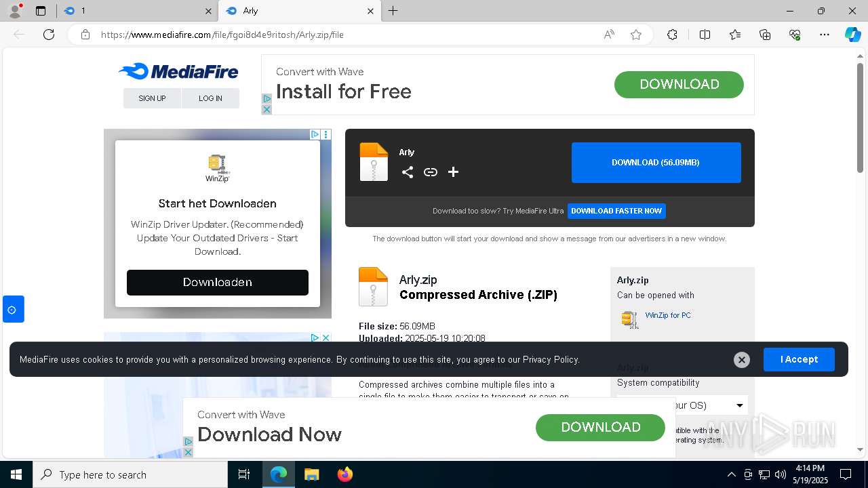The width and height of the screenshot is (868, 488).
Task: Click the LOG IN button
Action: (x=210, y=98)
